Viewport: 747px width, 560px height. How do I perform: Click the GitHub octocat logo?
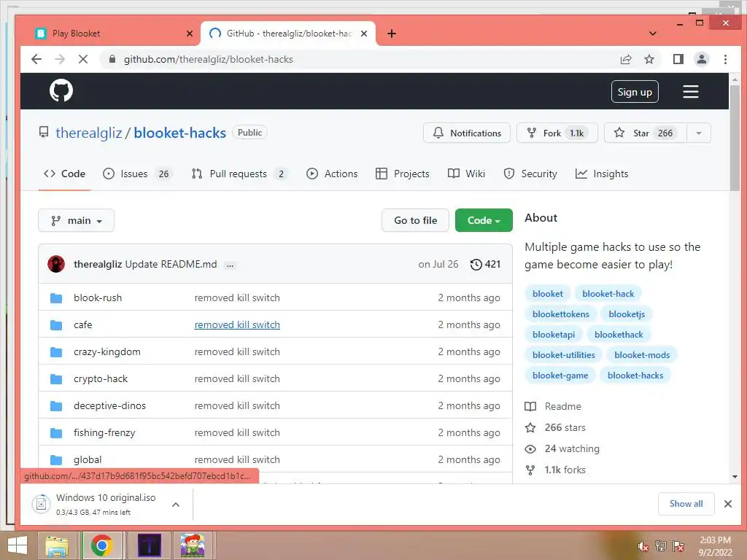[61, 90]
